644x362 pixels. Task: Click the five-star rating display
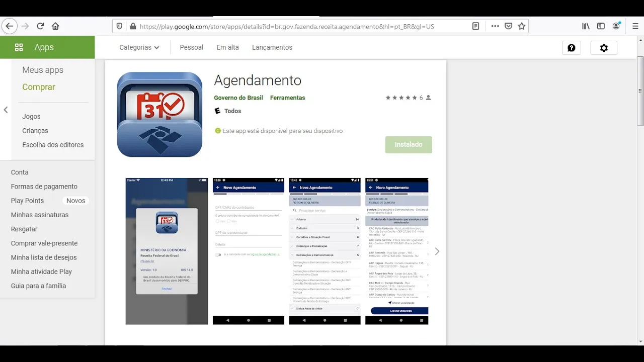click(401, 98)
